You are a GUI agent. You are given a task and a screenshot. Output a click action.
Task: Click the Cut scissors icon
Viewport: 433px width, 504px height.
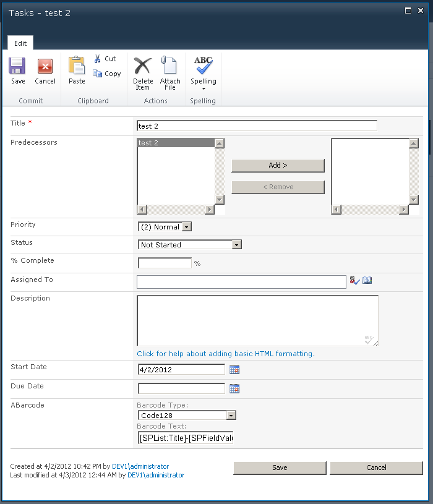point(97,59)
